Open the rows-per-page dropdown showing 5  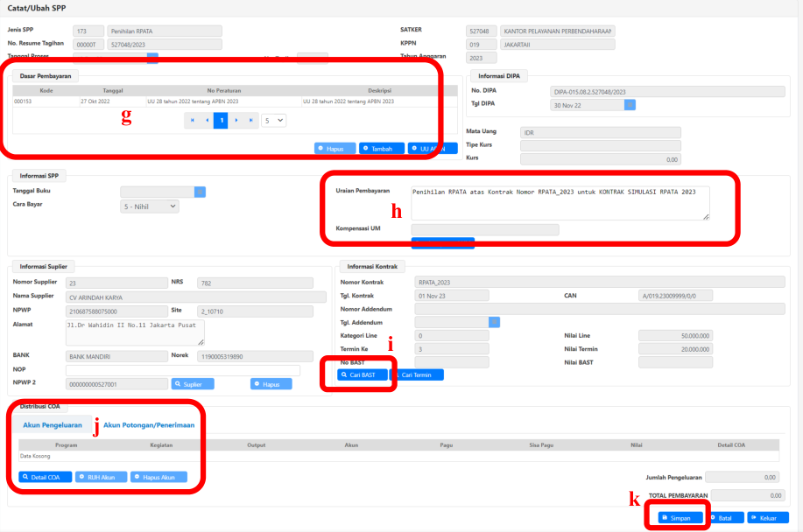274,121
